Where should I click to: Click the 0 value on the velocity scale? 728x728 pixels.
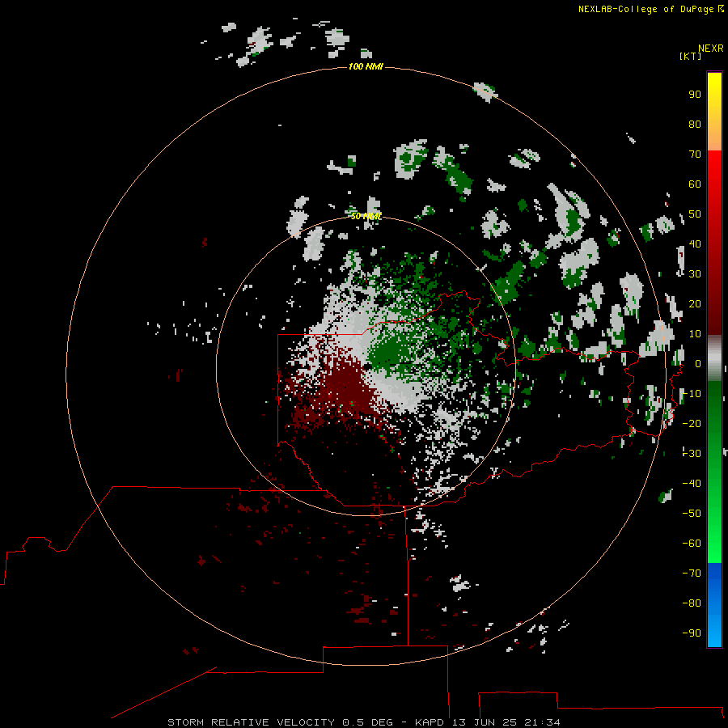(x=697, y=363)
